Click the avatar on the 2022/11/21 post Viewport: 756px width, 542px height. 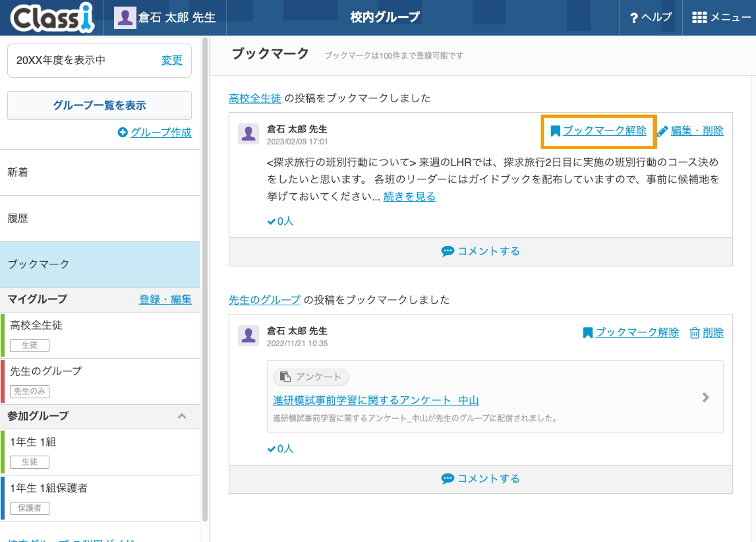point(248,335)
